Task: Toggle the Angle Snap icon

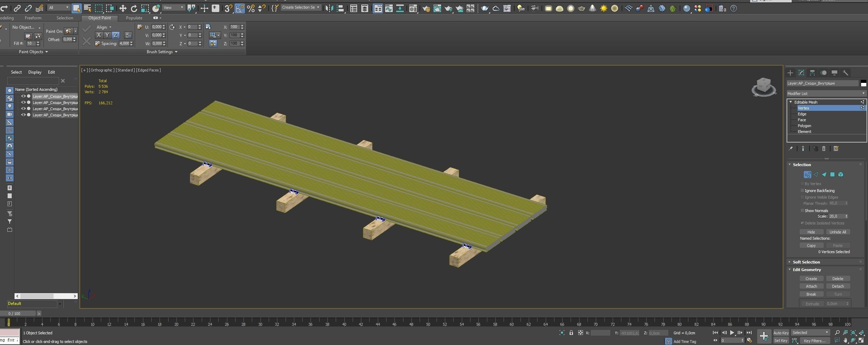Action: click(x=240, y=8)
